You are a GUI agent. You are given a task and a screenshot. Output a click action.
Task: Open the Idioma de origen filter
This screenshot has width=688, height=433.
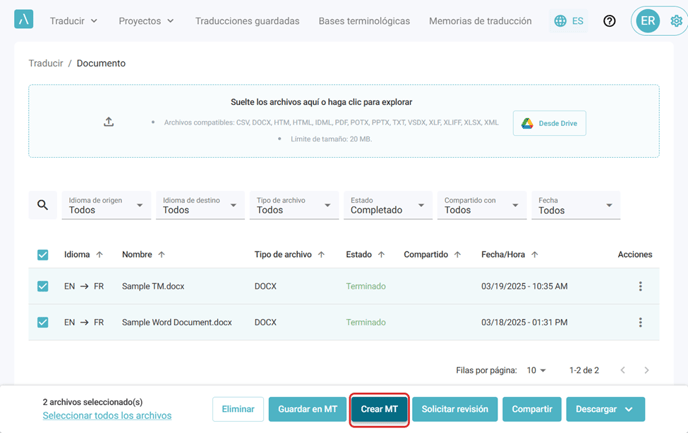point(106,205)
